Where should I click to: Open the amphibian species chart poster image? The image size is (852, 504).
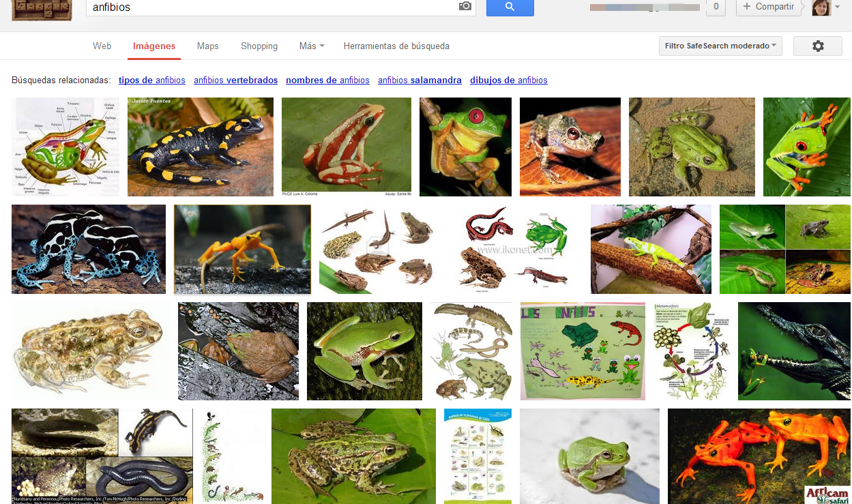coord(478,456)
